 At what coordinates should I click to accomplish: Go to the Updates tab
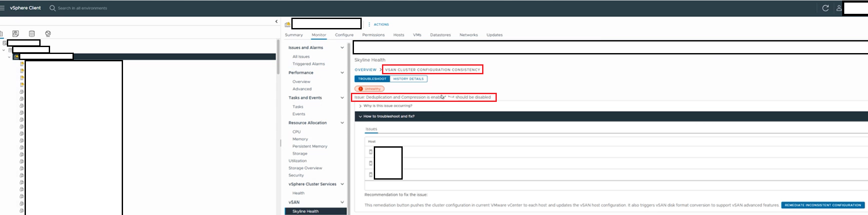click(x=494, y=35)
